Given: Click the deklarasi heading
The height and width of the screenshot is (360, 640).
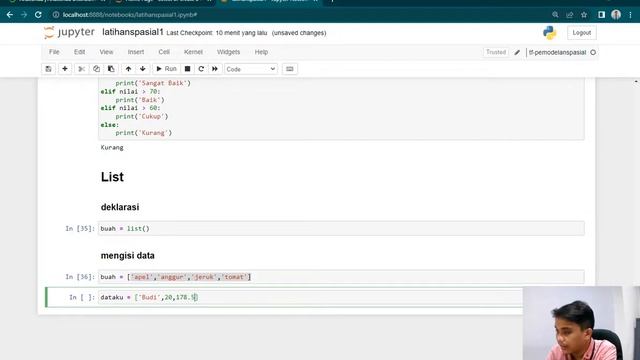Looking at the screenshot, I should click(x=120, y=207).
